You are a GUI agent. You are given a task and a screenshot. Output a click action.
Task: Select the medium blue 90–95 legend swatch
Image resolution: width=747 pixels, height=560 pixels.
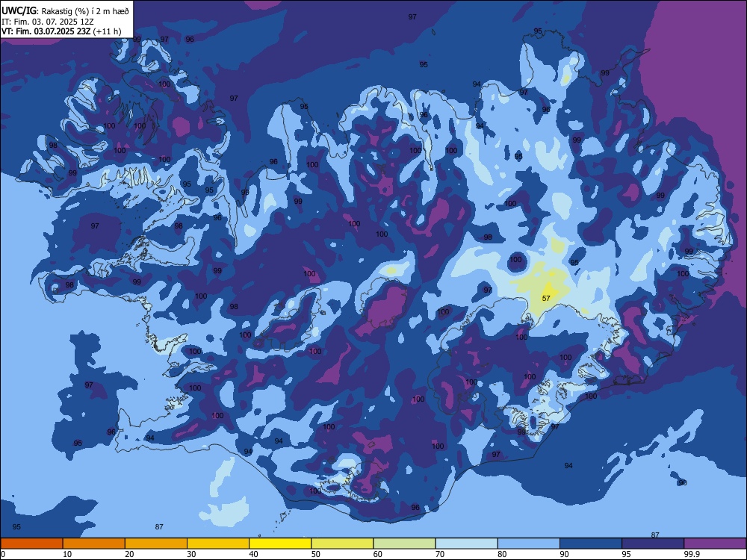(591, 544)
